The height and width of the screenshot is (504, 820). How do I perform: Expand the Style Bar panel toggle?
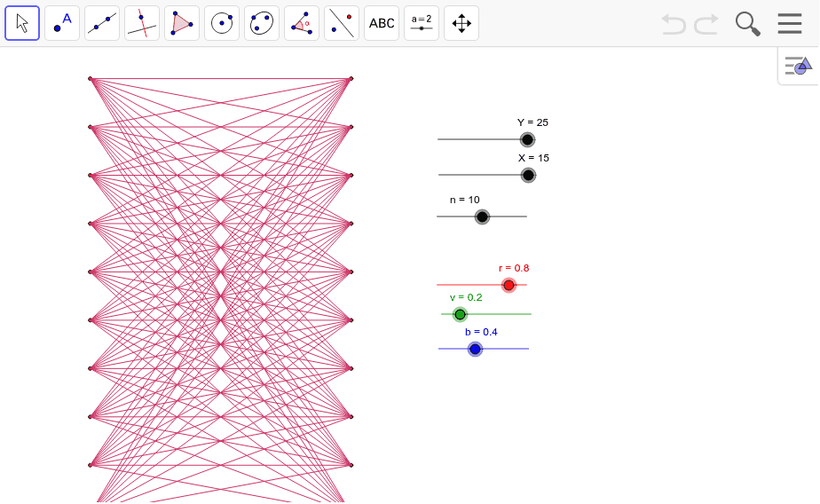point(798,66)
